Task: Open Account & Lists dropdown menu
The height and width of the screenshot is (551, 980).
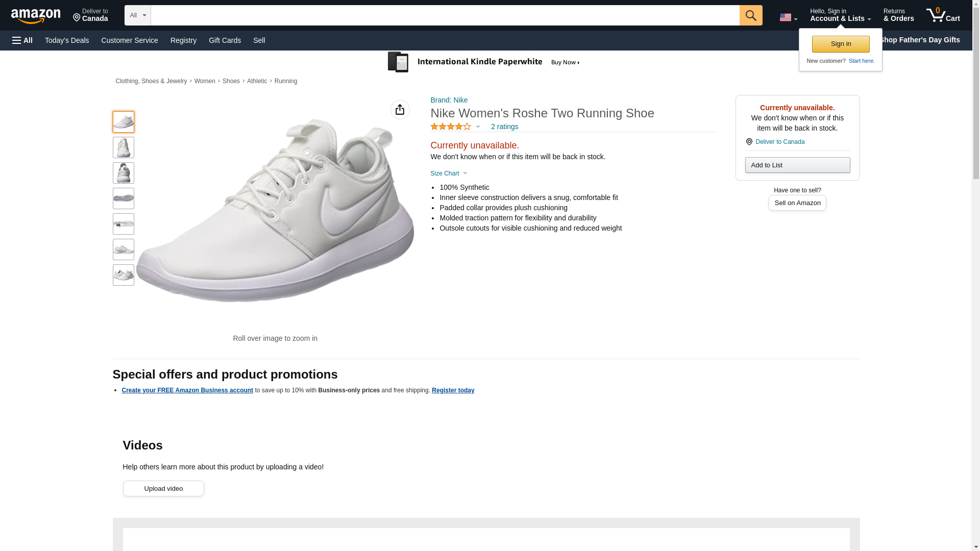Action: click(x=840, y=15)
